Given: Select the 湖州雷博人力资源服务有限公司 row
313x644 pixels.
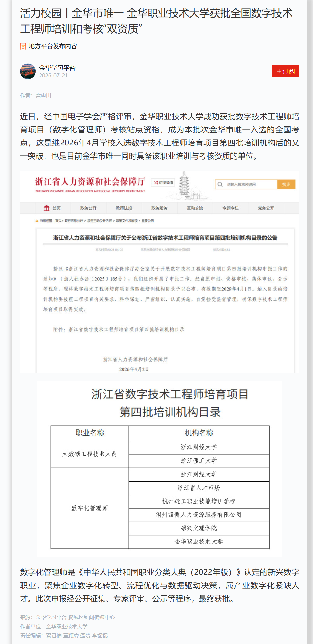Looking at the screenshot, I should pyautogui.click(x=199, y=515).
